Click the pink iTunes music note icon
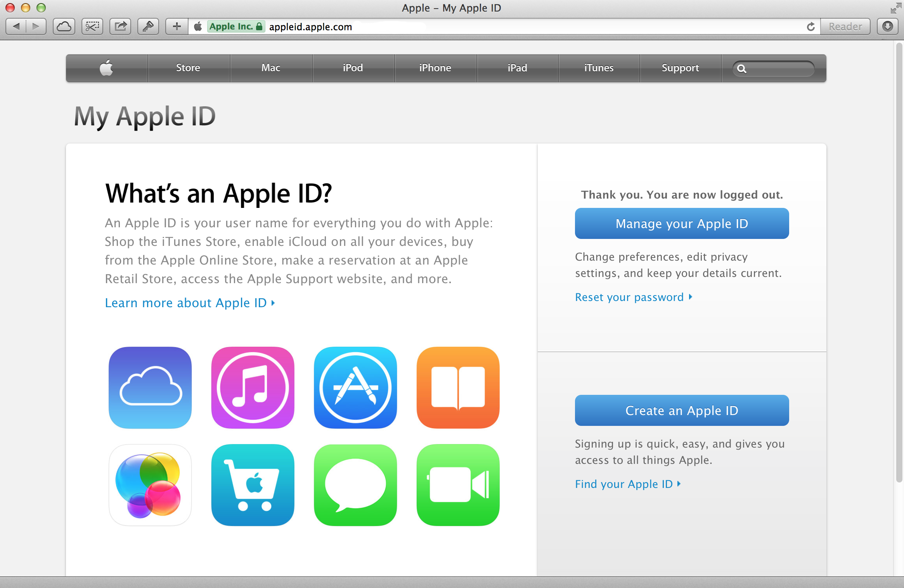This screenshot has height=588, width=904. [253, 387]
